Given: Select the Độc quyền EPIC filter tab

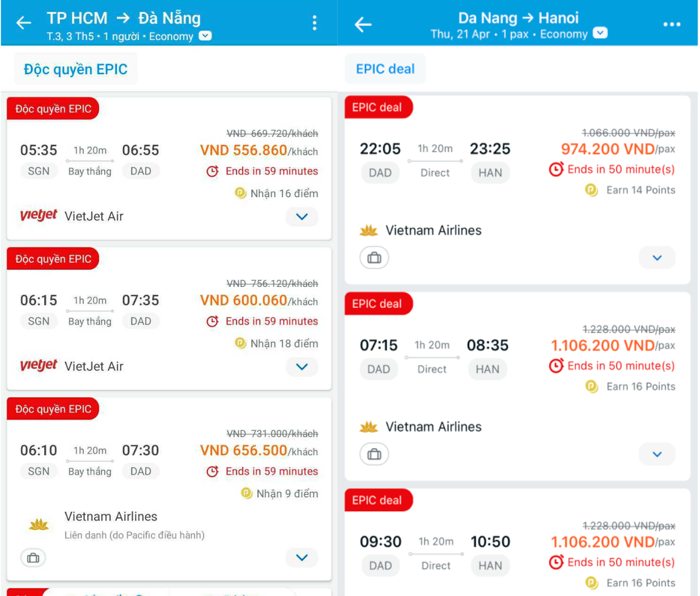Looking at the screenshot, I should coord(76,69).
